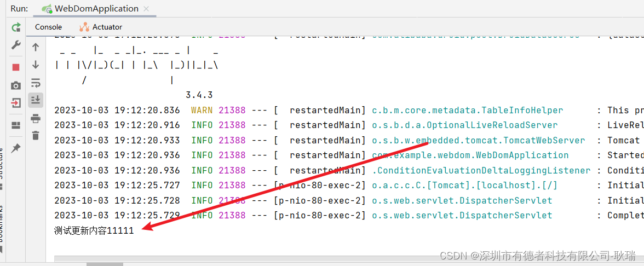Screen dimensions: 644x266
Task: Click the output line 测试更新内容11111
Action: pos(94,231)
